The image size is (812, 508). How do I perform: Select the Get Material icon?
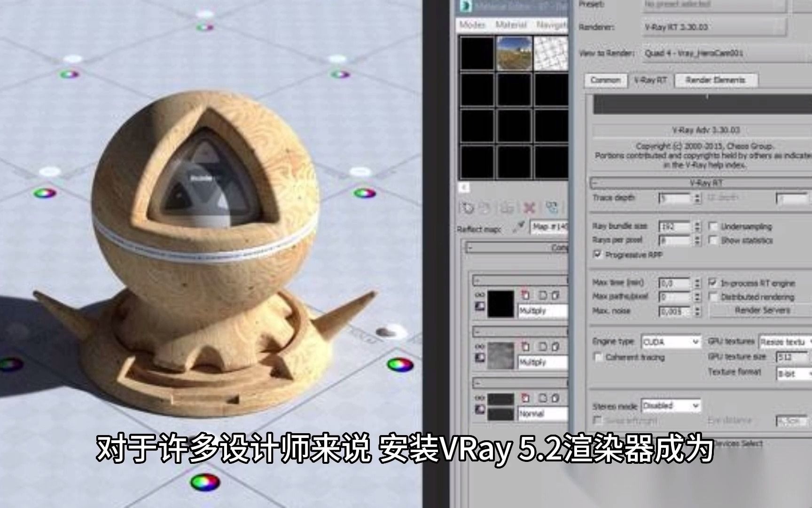(468, 207)
